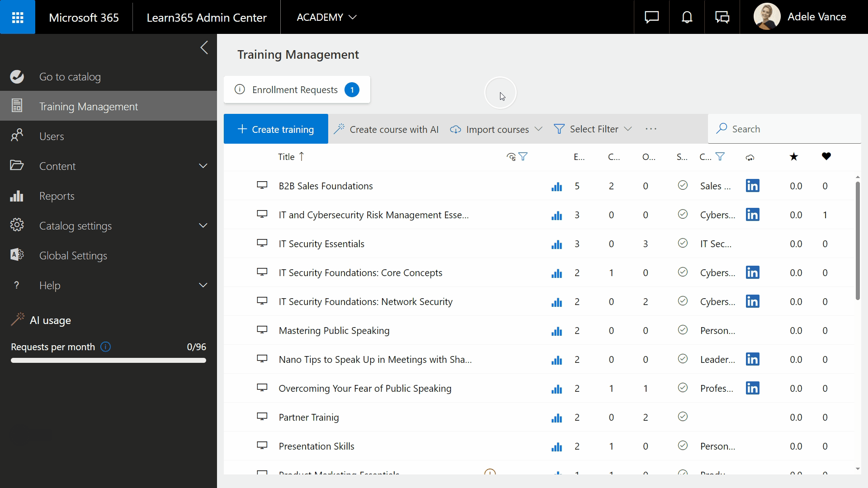Click the Reports bar chart sidebar icon
Image resolution: width=868 pixels, height=488 pixels.
(x=17, y=196)
